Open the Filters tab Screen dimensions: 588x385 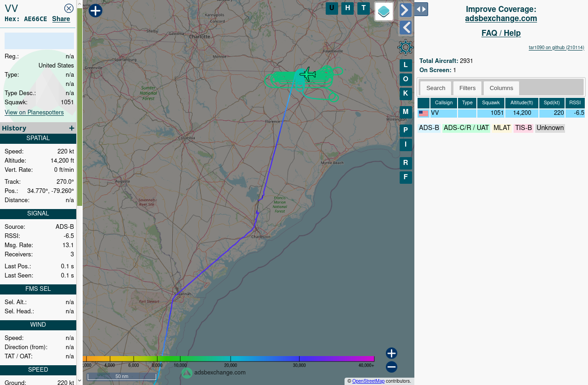[467, 88]
